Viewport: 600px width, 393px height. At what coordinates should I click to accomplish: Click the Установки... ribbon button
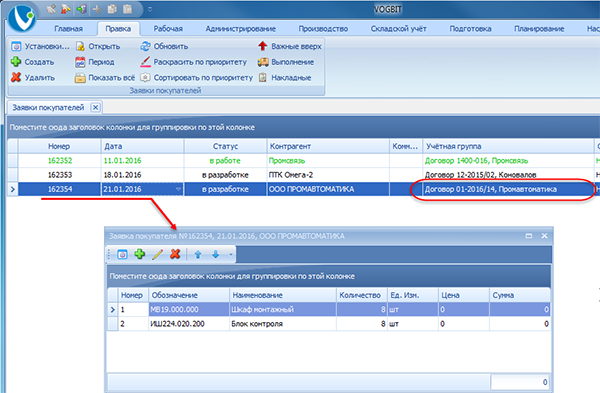[40, 46]
